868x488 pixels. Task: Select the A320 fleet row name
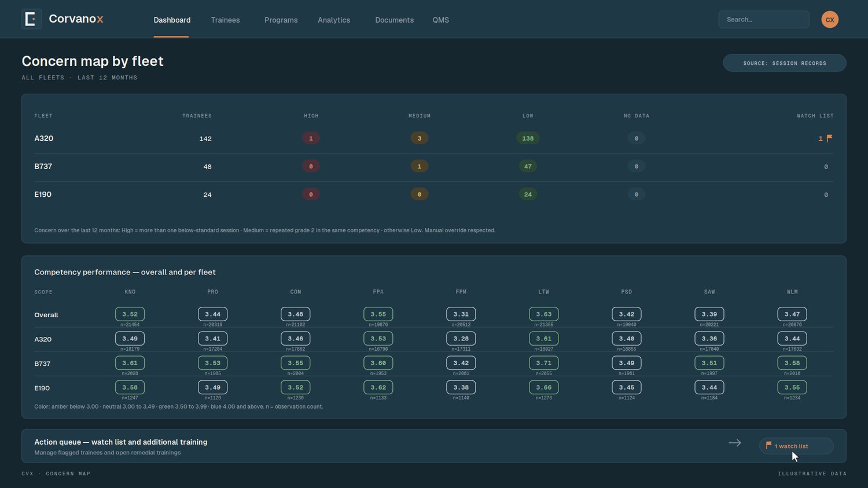(43, 138)
